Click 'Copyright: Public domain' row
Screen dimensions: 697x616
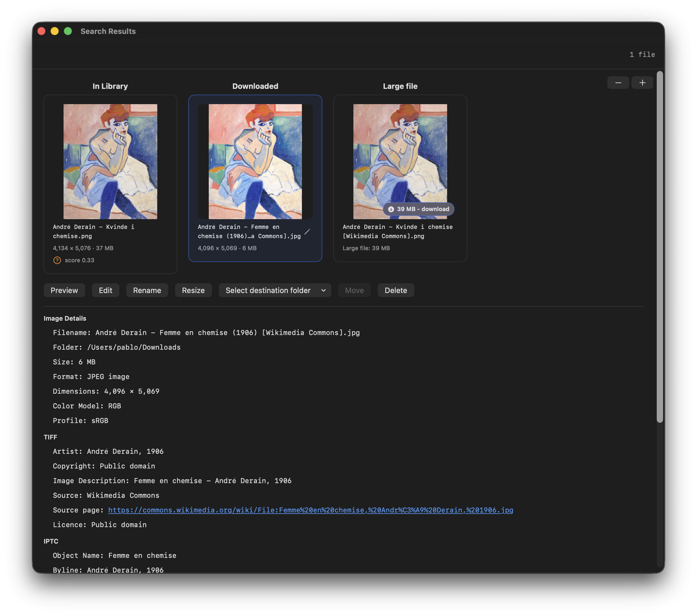104,466
